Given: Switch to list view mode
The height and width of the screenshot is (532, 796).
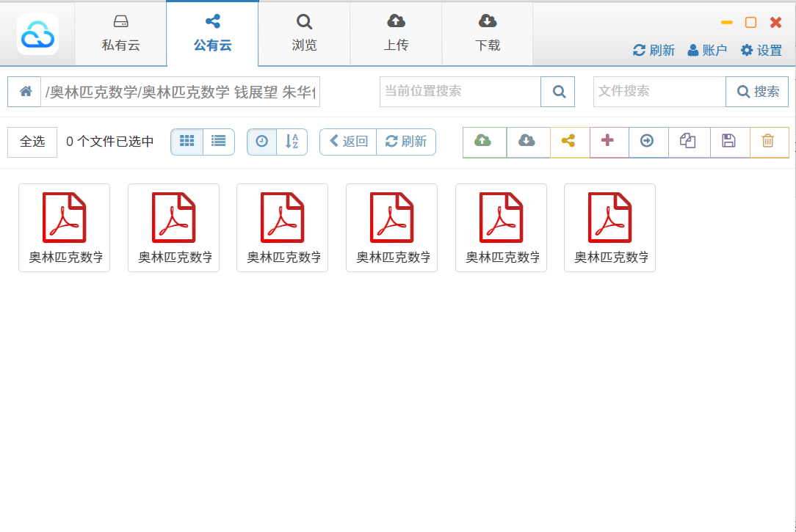Looking at the screenshot, I should [x=218, y=142].
